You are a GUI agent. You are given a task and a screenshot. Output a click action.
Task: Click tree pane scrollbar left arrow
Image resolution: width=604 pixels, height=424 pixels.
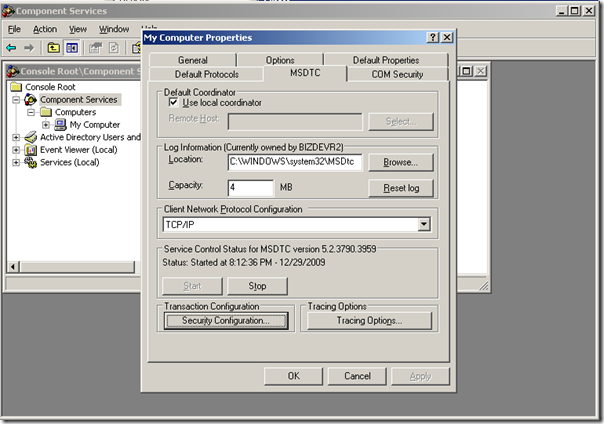point(13,266)
